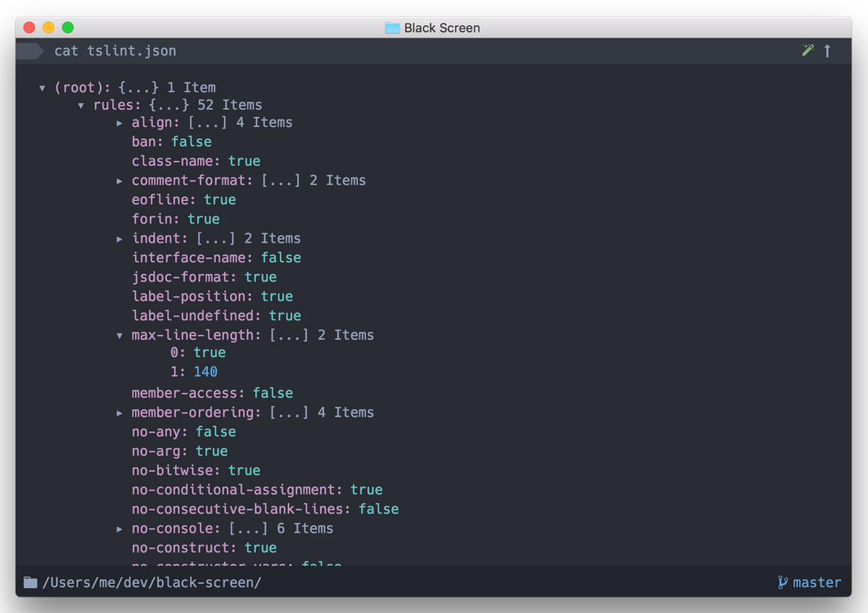Viewport: 868px width, 613px height.
Task: Click the master branch label
Action: [817, 582]
